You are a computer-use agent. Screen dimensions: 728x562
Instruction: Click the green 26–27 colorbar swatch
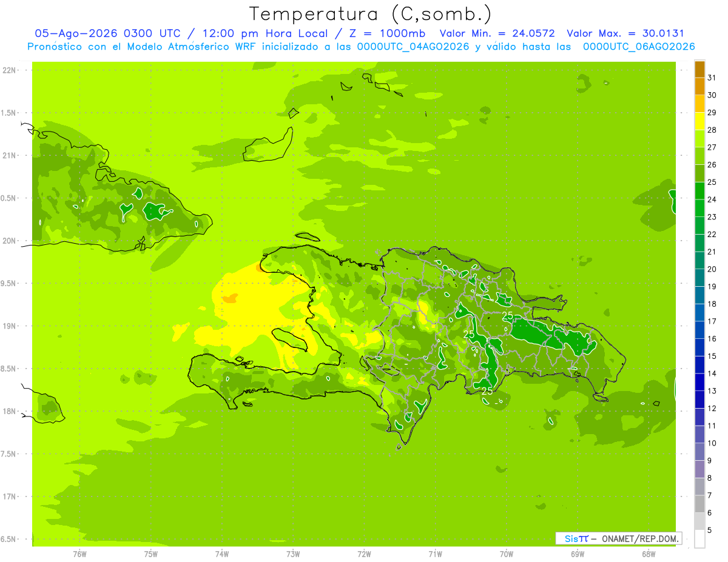tap(699, 156)
